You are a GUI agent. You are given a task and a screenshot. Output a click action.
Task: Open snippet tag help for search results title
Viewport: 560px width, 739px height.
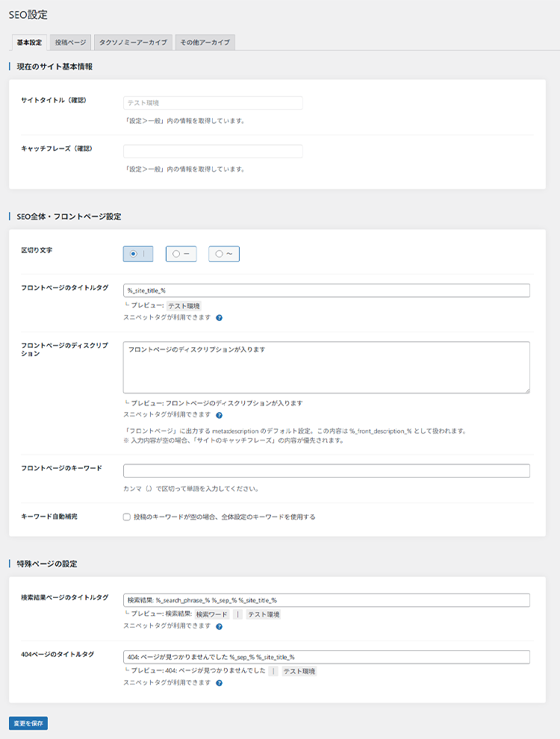tap(219, 626)
